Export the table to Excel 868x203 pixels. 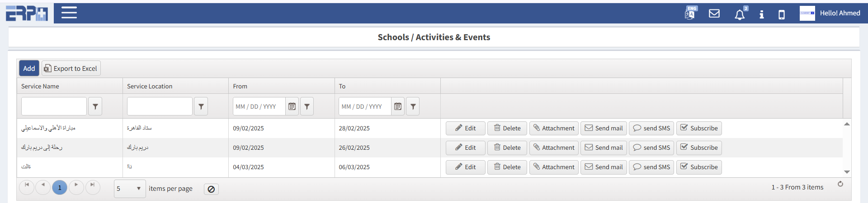point(71,68)
